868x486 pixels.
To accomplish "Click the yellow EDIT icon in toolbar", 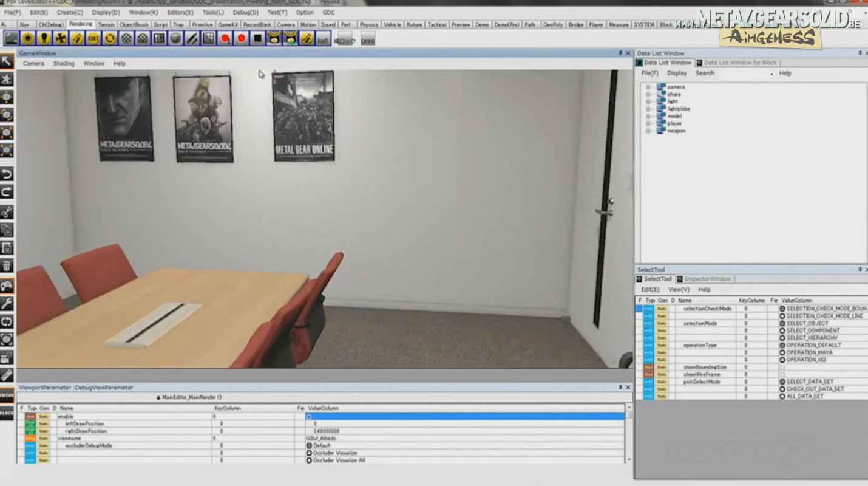I will click(x=93, y=38).
